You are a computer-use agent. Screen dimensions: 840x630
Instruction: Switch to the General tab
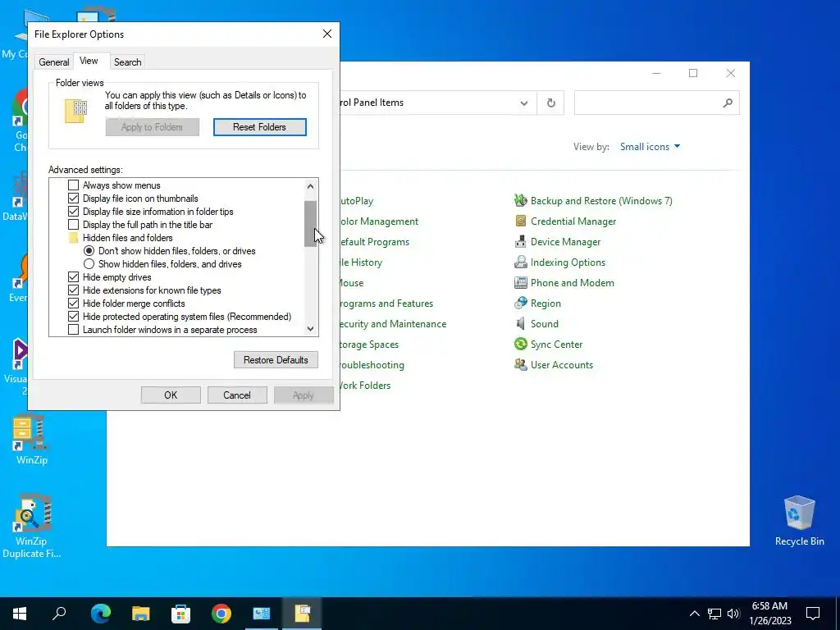click(x=53, y=62)
